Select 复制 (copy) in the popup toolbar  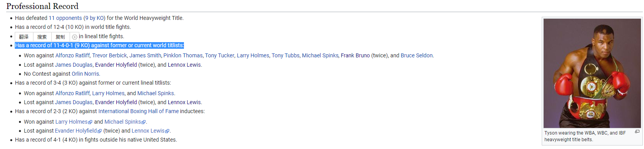point(60,37)
